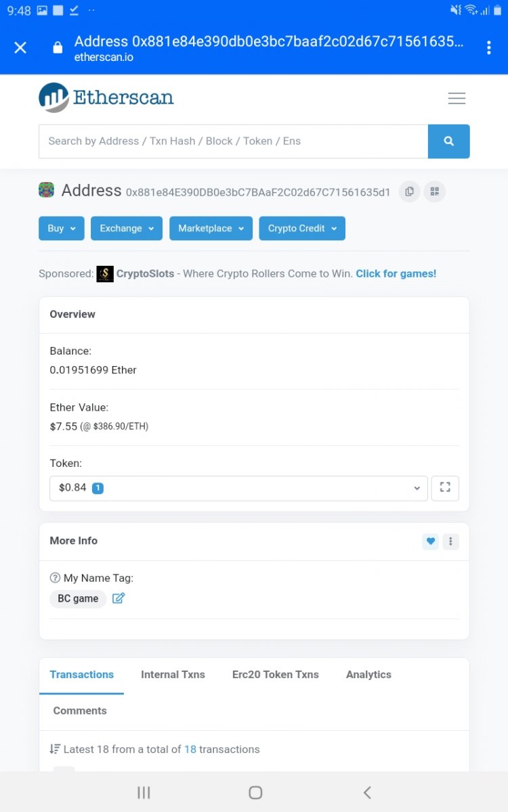The height and width of the screenshot is (812, 508).
Task: Show the address QR code
Action: [x=434, y=191]
